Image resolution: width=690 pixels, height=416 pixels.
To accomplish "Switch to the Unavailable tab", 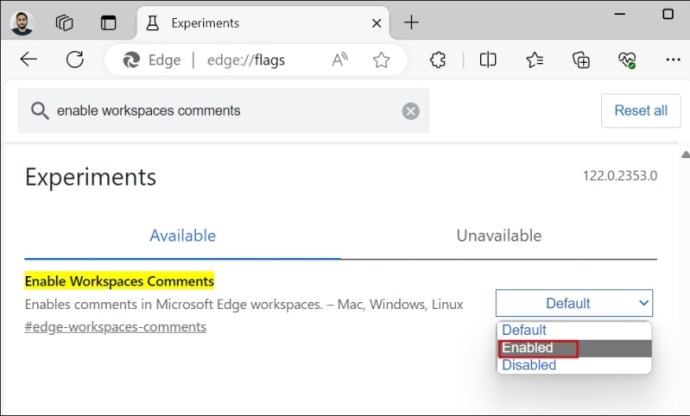I will [x=499, y=236].
